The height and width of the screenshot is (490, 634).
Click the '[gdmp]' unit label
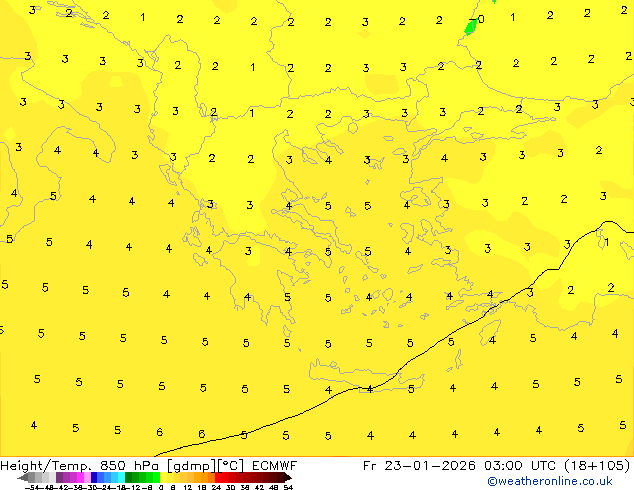click(192, 466)
